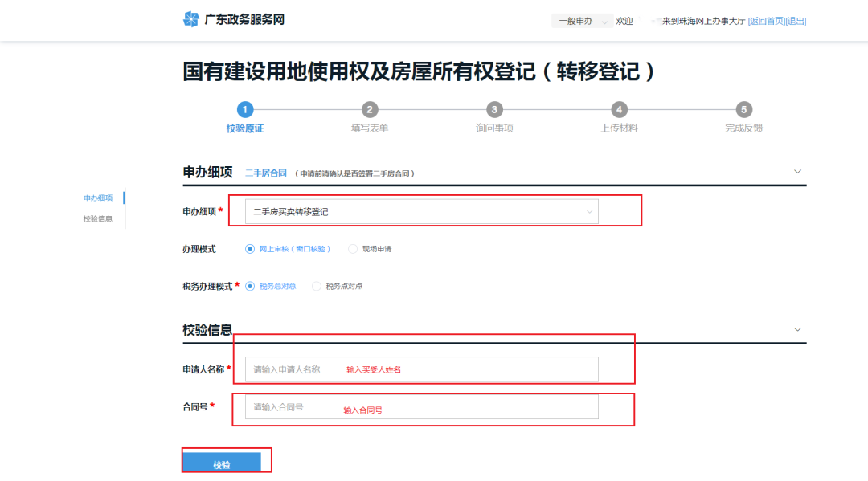Click step 5 circle 完成反馈
The width and height of the screenshot is (868, 481).
click(744, 110)
